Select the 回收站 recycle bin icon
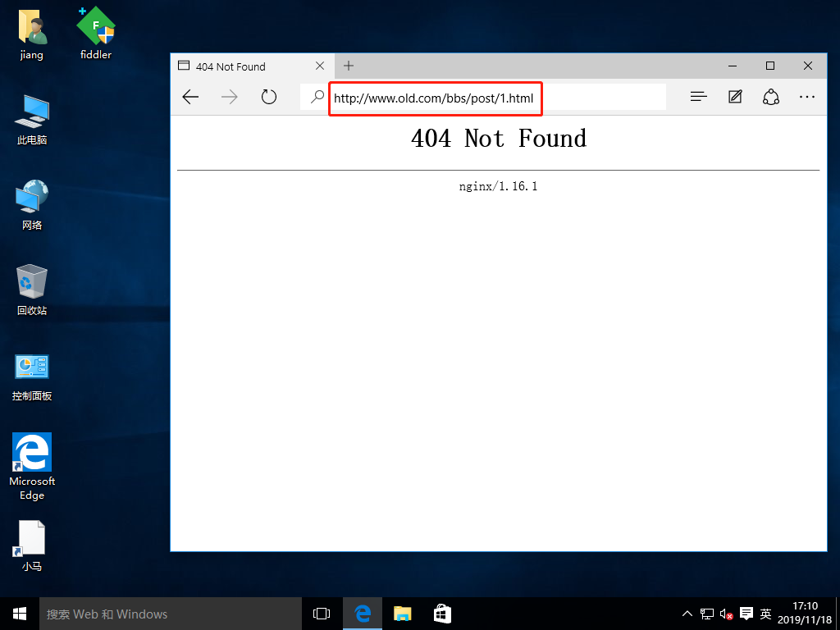 pyautogui.click(x=32, y=290)
